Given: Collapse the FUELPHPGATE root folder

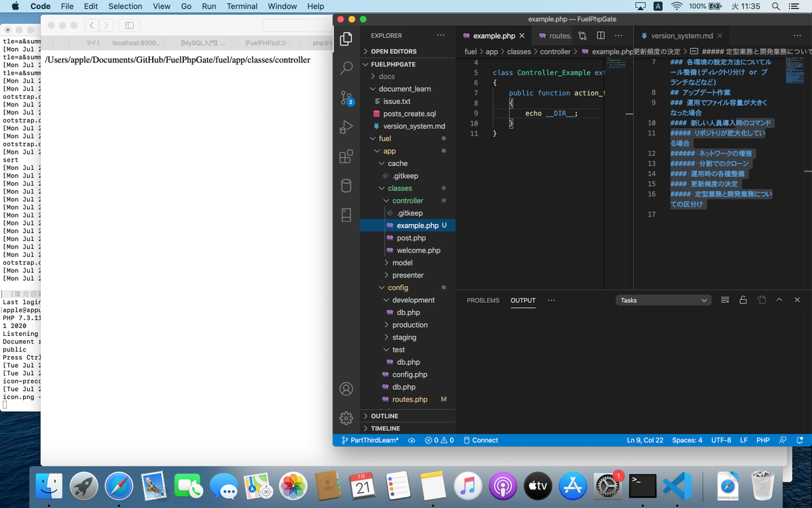Looking at the screenshot, I should [x=407, y=64].
